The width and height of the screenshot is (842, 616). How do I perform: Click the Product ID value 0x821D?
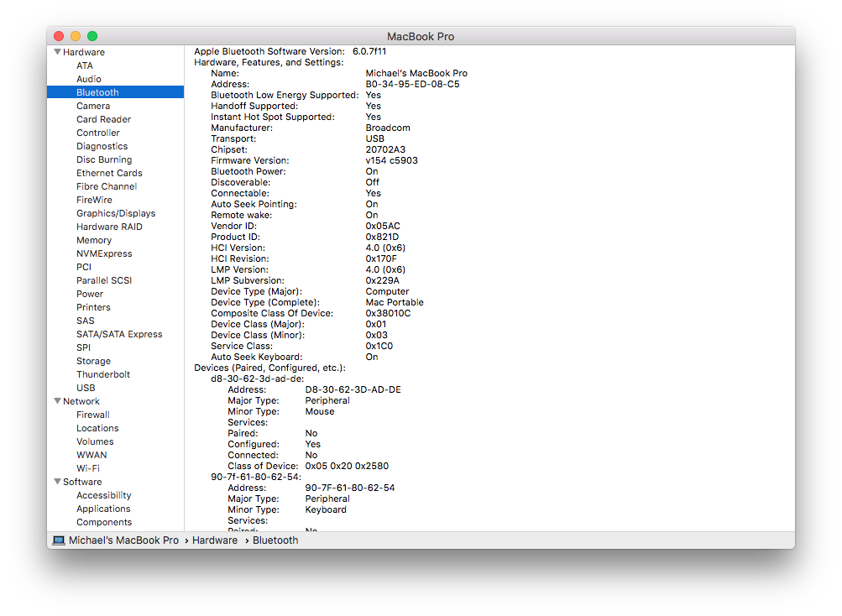coord(382,237)
